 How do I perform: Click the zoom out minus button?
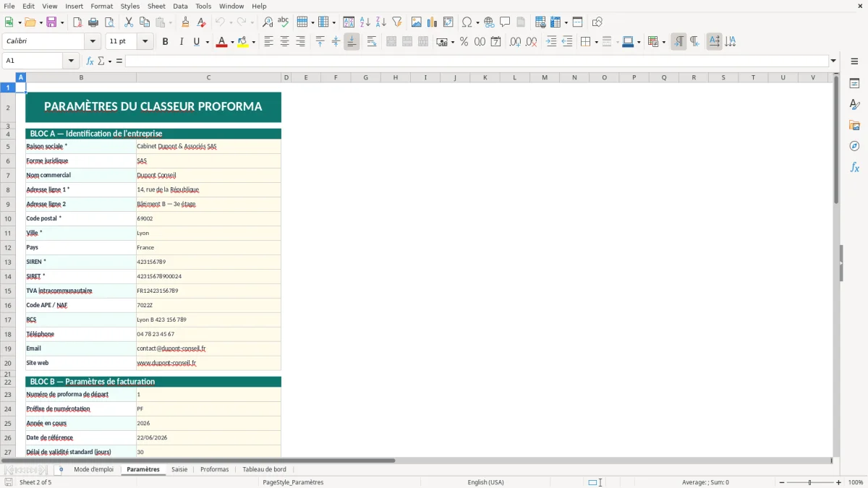coord(782,482)
